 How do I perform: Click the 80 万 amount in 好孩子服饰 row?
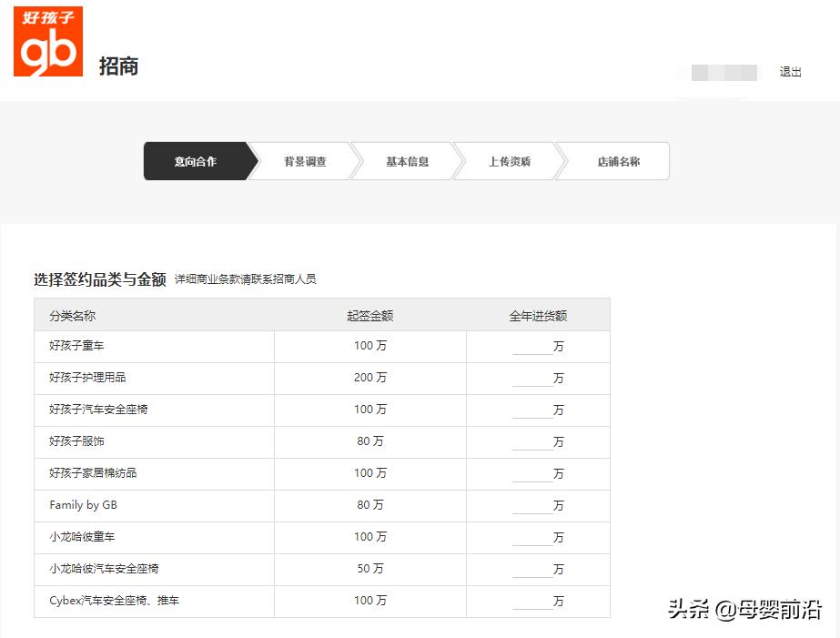click(370, 441)
